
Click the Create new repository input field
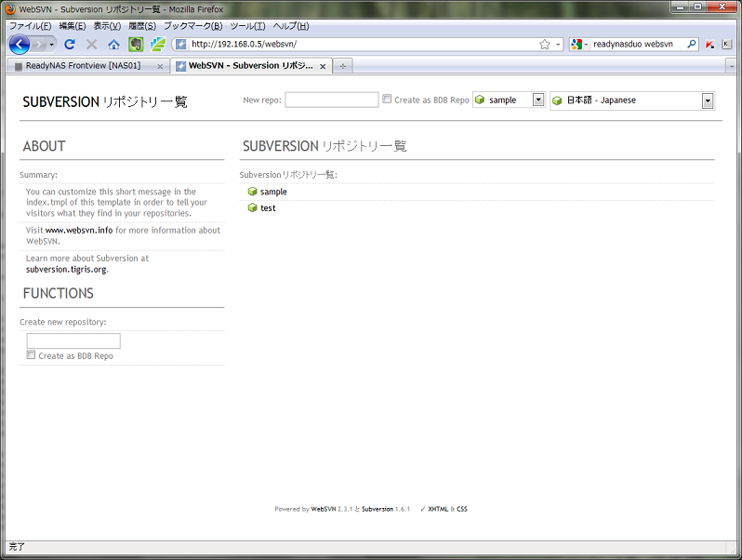click(73, 340)
